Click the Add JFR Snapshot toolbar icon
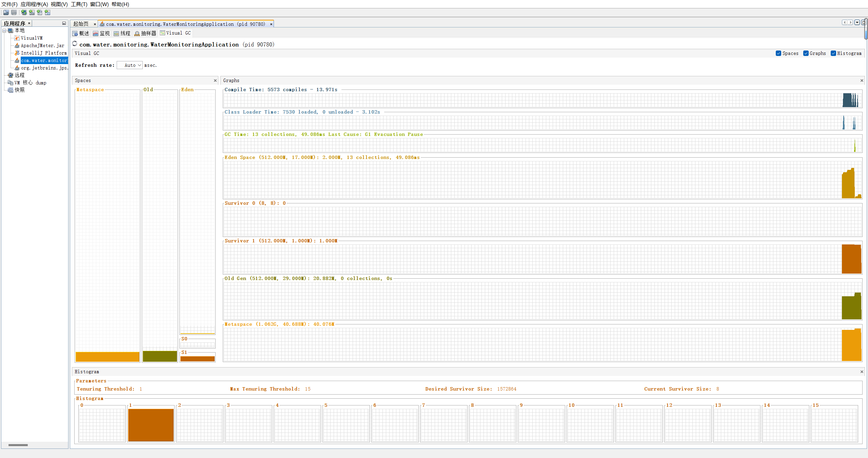 47,13
